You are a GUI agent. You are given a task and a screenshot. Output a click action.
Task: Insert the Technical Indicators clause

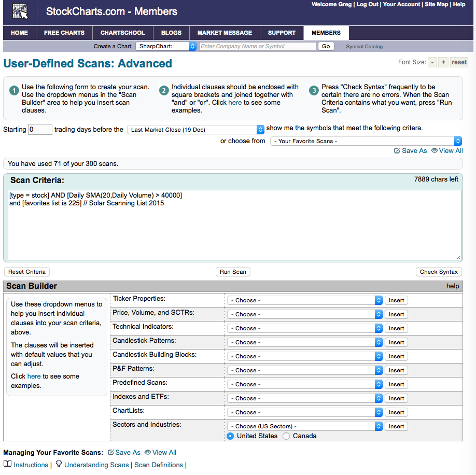point(396,328)
